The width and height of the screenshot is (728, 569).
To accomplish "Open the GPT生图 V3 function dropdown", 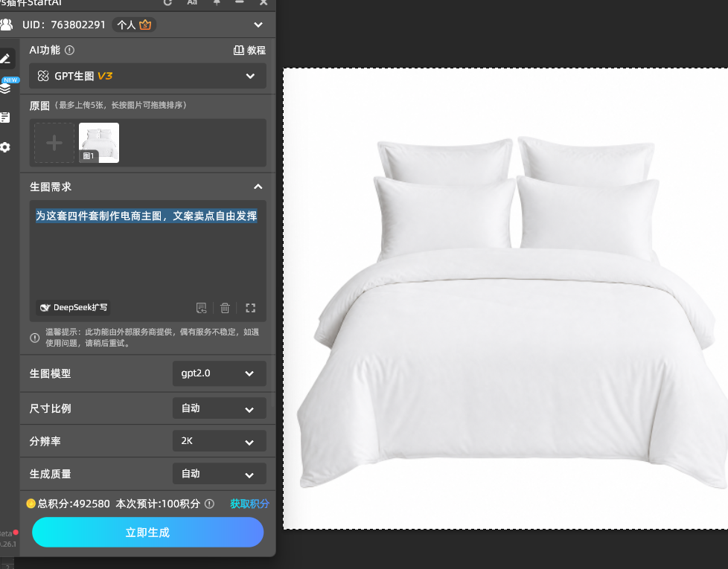I will [x=147, y=76].
